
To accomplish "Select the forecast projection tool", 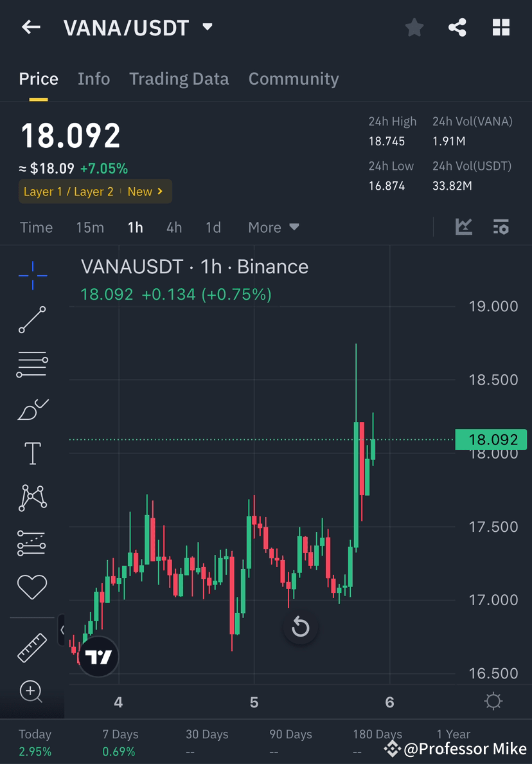I will click(x=31, y=543).
